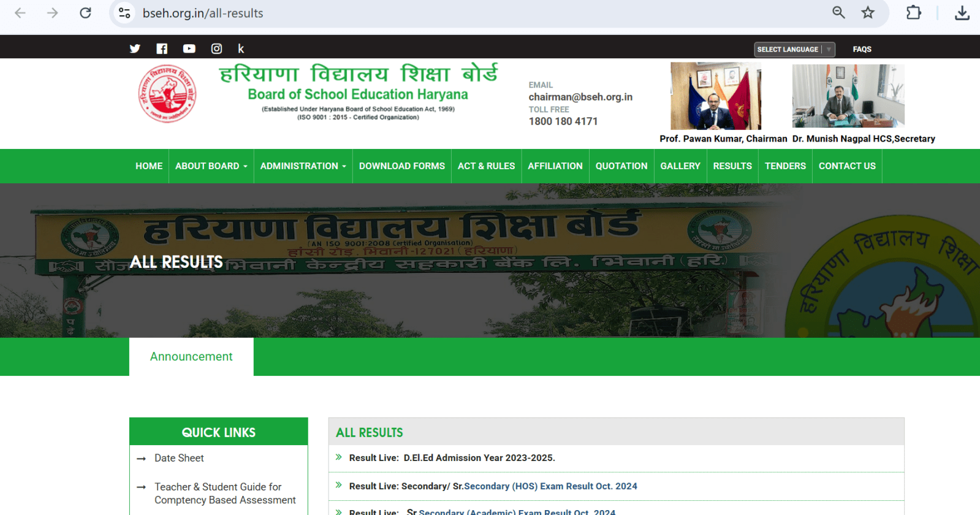This screenshot has height=515, width=980.
Task: Open the Twitter social media icon
Action: (x=135, y=49)
